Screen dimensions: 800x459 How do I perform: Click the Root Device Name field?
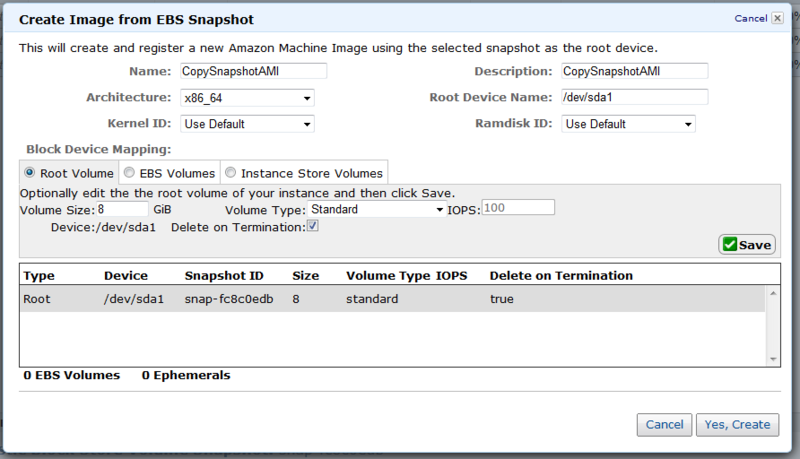tap(635, 97)
